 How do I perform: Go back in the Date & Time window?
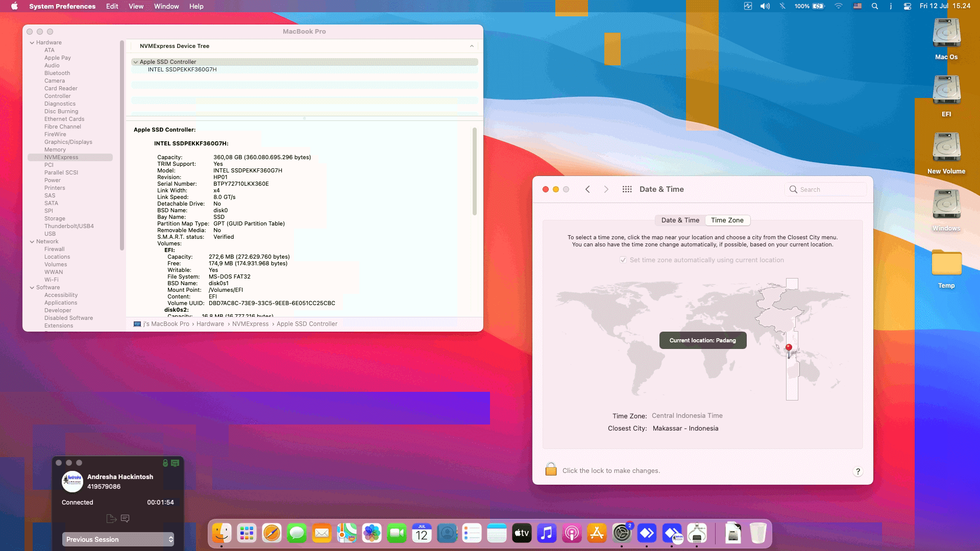[587, 189]
